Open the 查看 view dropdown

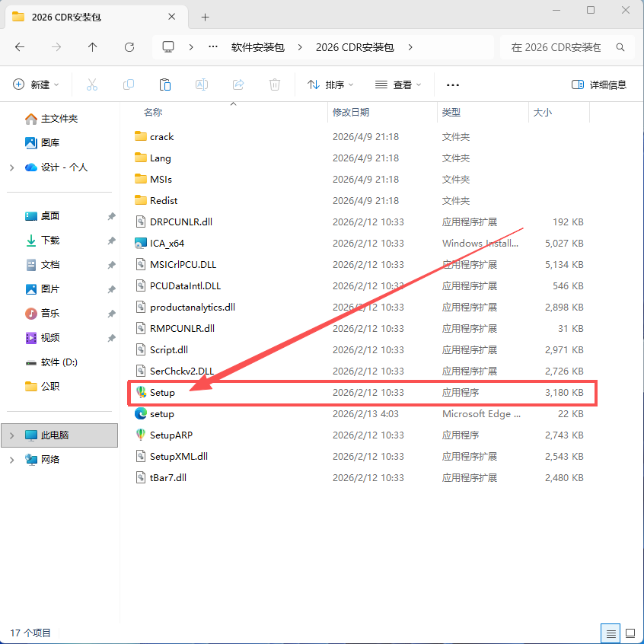click(398, 84)
